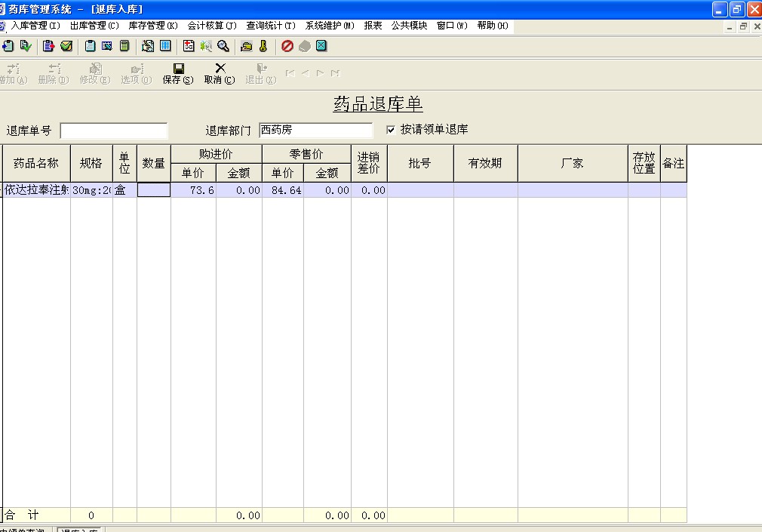This screenshot has height=532, width=762.
Task: Click the 药品名称 column header
Action: [36, 164]
